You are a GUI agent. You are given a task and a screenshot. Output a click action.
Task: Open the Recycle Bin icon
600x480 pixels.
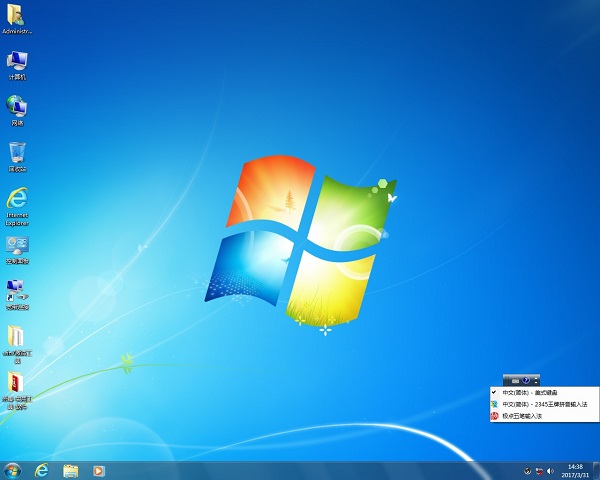coord(17,152)
